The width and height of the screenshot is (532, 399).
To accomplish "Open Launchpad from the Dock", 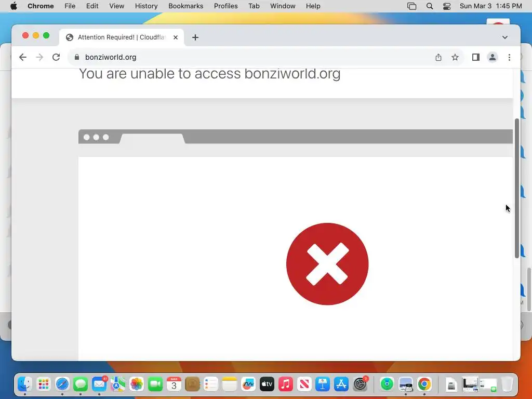I will pyautogui.click(x=44, y=384).
